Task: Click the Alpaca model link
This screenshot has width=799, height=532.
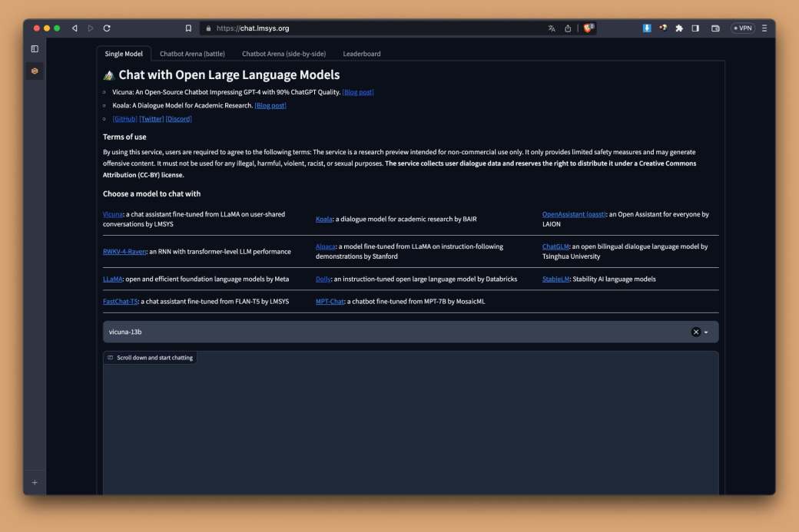Action: tap(325, 246)
